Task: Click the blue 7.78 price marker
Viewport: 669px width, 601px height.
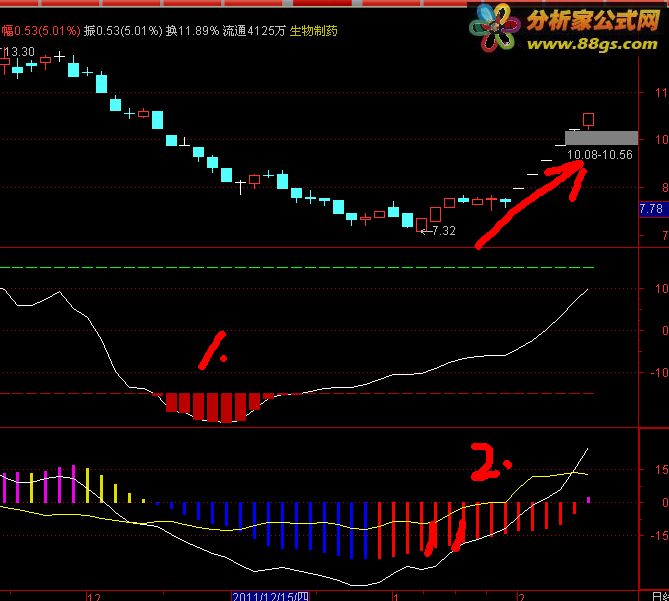Action: click(653, 209)
